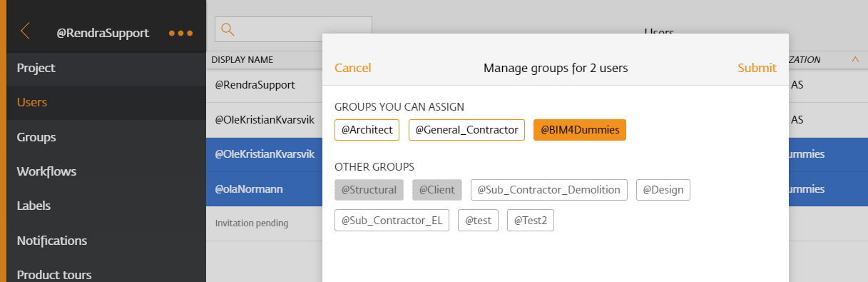Deselect the @BIM4Dummies group
The width and height of the screenshot is (868, 282).
pyautogui.click(x=580, y=130)
